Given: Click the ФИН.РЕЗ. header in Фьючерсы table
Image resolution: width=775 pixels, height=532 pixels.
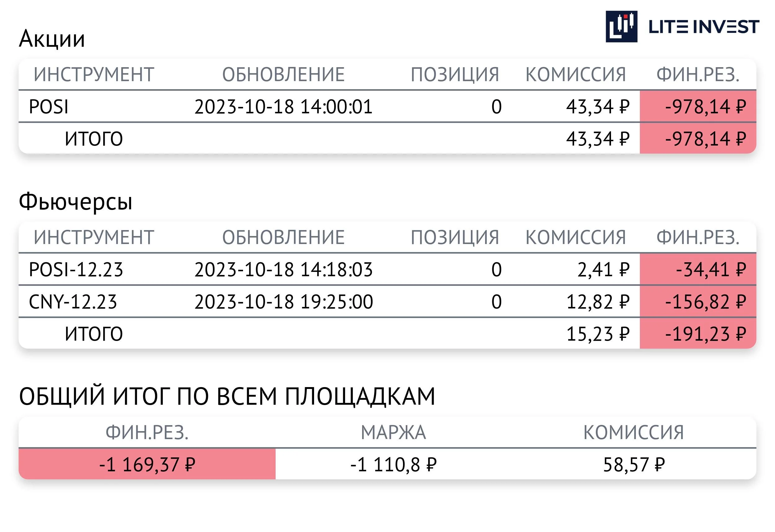Looking at the screenshot, I should [698, 237].
